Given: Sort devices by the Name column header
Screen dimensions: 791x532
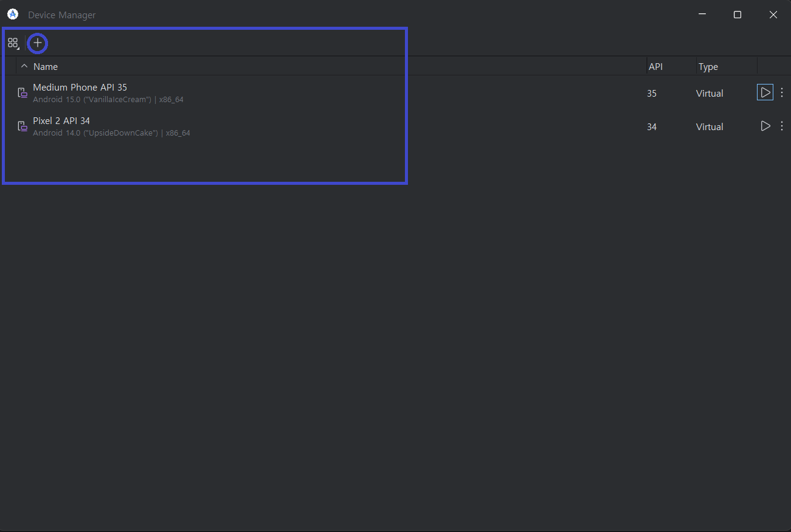Looking at the screenshot, I should [x=46, y=67].
